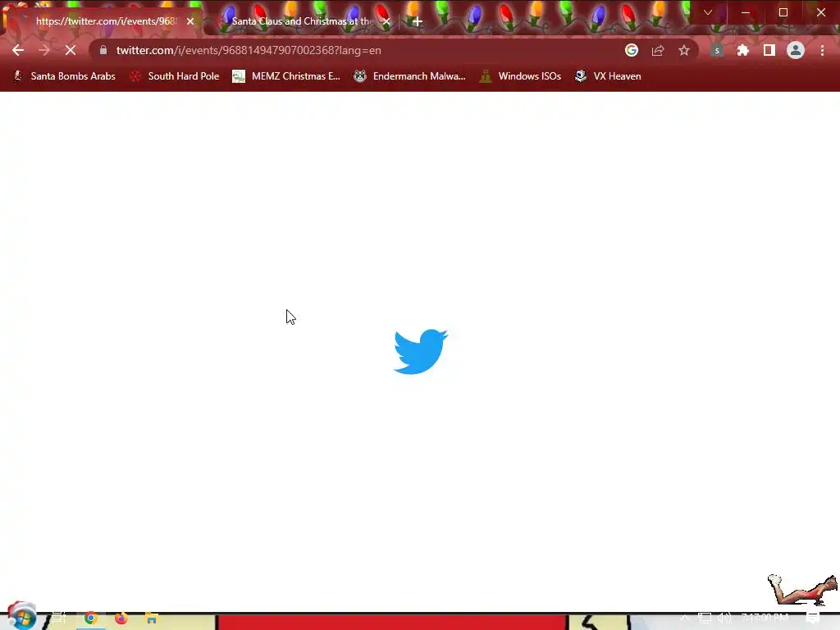Click the taskbar clock
Screen dimensions: 840x630
point(765,618)
